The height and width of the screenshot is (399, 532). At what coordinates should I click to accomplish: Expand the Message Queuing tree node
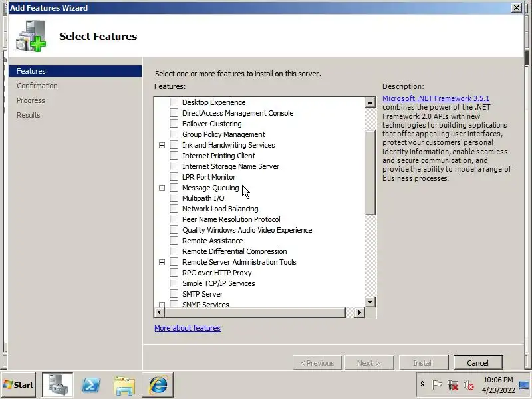(162, 188)
